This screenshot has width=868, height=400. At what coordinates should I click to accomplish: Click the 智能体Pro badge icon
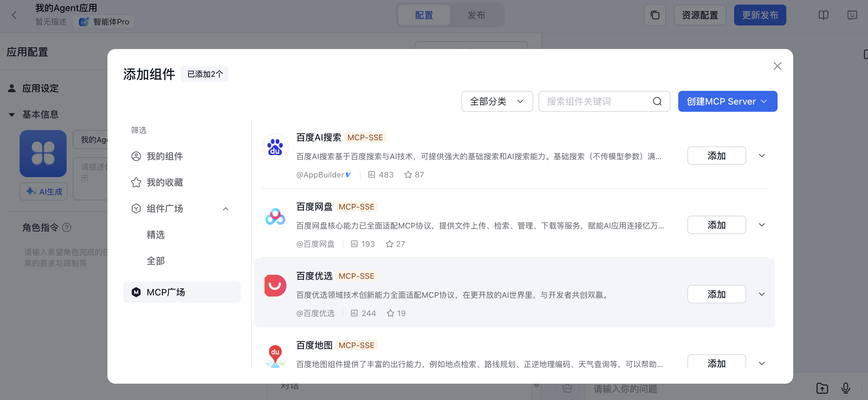84,22
